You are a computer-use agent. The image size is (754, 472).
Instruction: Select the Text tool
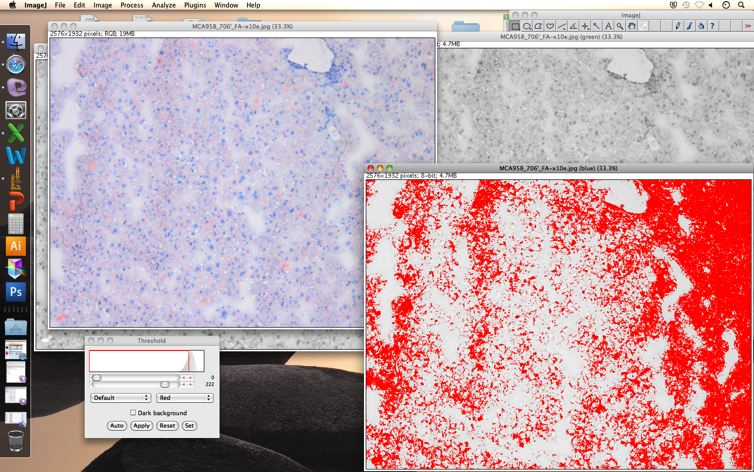pos(608,26)
